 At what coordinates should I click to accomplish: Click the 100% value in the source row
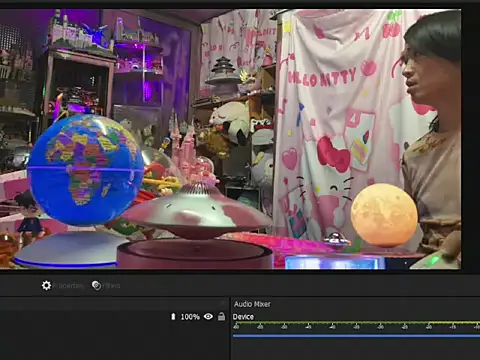[x=190, y=317]
